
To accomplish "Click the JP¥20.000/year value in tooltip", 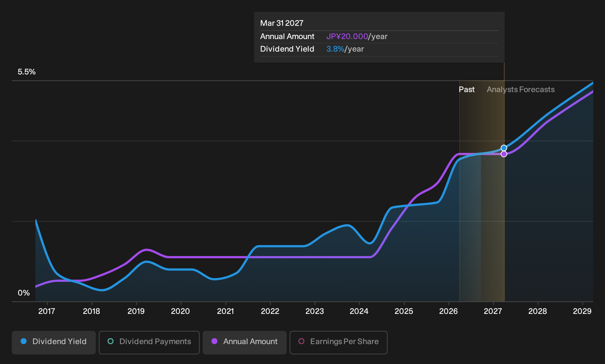I will (x=357, y=36).
